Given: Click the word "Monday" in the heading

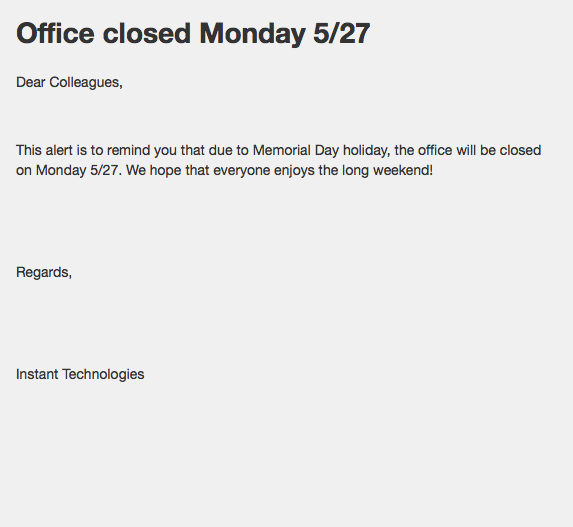Looking at the screenshot, I should (x=252, y=35).
